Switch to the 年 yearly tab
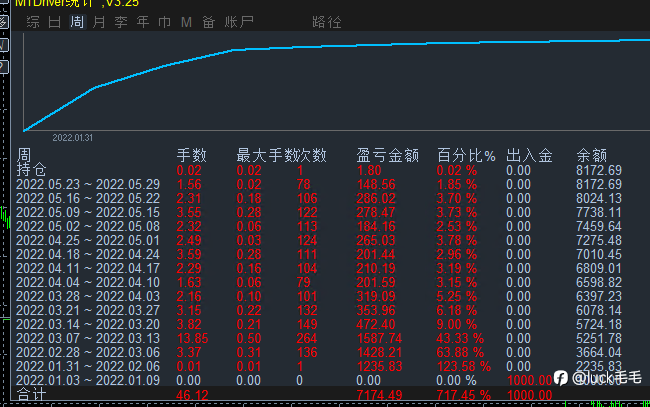 click(143, 22)
